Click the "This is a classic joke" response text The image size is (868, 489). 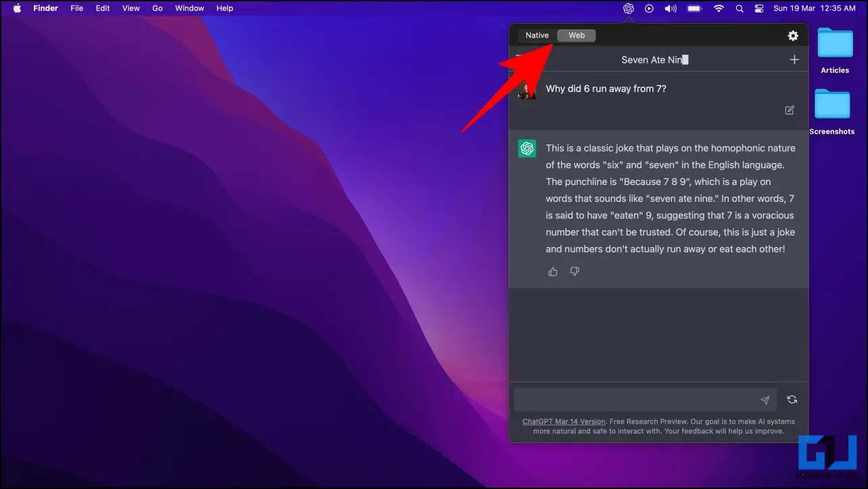pyautogui.click(x=671, y=199)
